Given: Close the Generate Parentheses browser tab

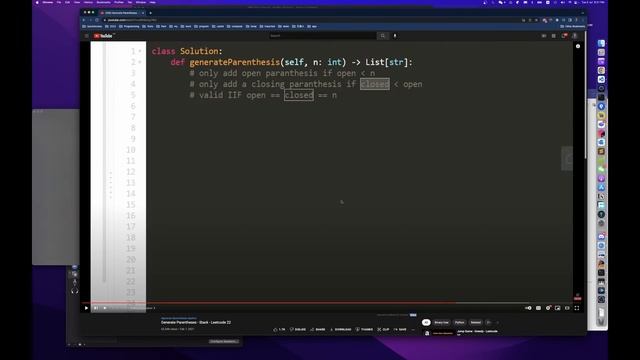Looking at the screenshot, I should [x=143, y=13].
